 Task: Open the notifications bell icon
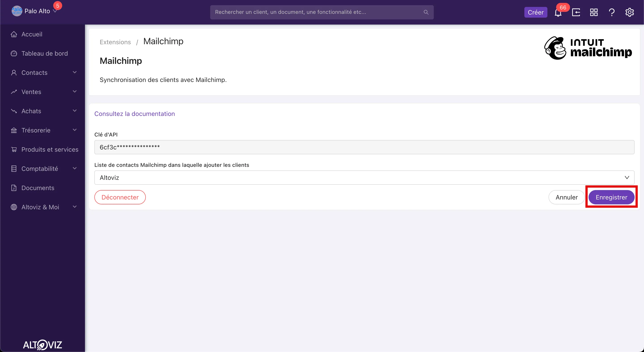558,13
